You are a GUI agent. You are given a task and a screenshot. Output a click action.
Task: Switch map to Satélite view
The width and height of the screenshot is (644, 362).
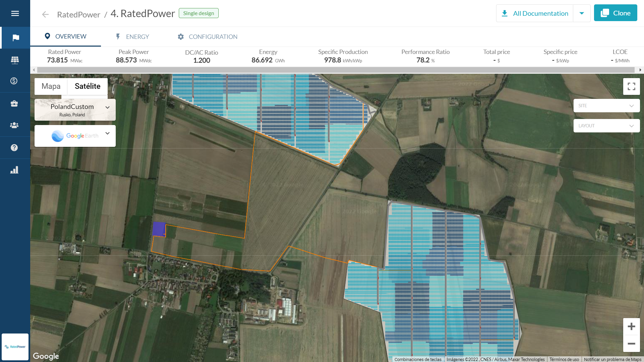point(88,86)
